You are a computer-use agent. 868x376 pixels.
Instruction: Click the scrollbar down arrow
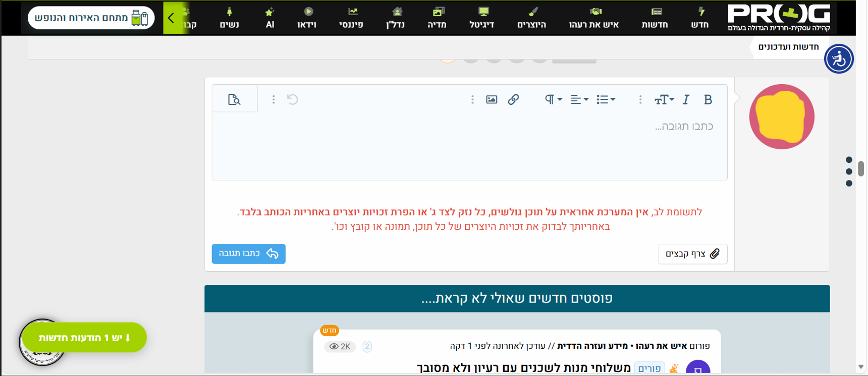click(861, 367)
